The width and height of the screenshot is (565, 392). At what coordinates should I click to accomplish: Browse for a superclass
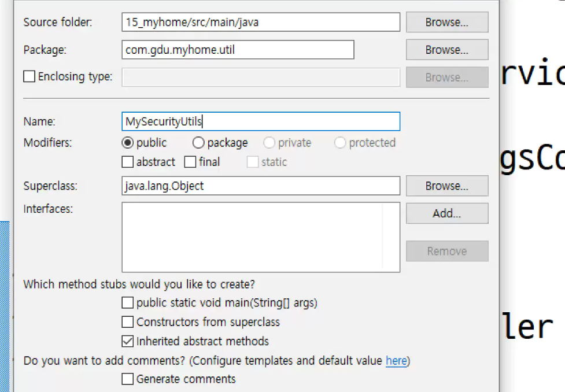coord(447,186)
